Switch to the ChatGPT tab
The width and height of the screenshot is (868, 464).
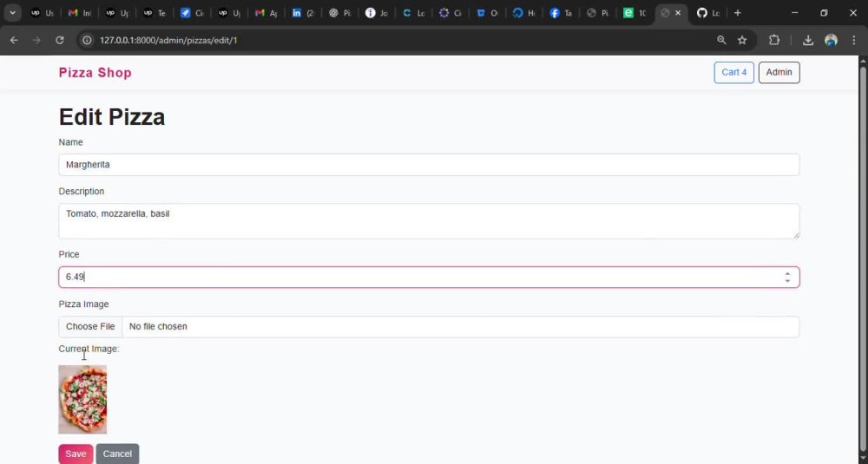click(x=340, y=13)
